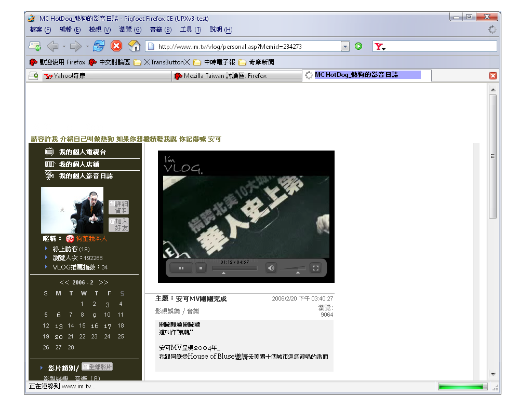This screenshot has height=408, width=532.
Task: Click the 加入好友 button
Action: [118, 225]
